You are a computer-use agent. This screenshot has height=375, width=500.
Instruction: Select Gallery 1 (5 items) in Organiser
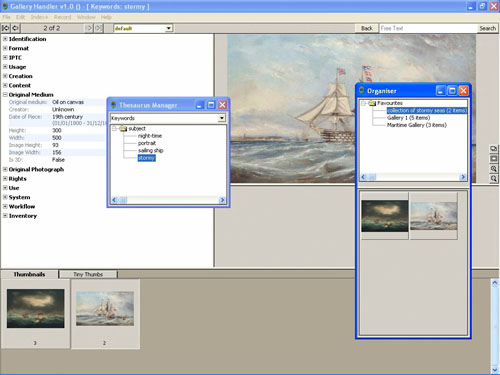(408, 118)
